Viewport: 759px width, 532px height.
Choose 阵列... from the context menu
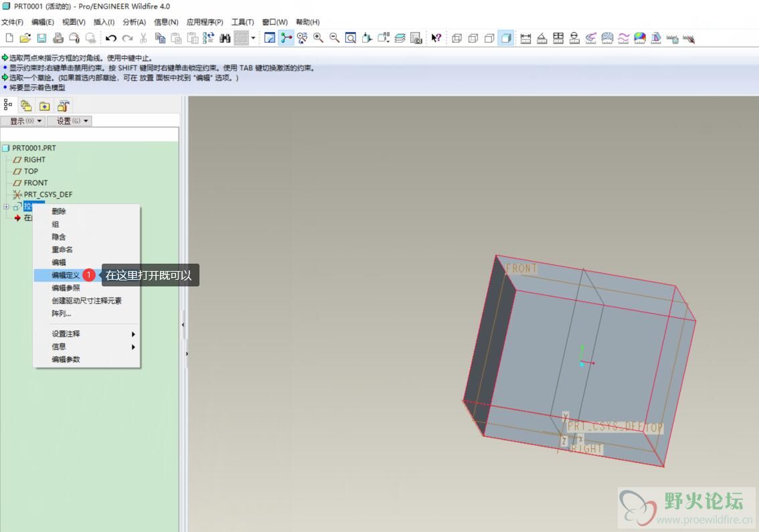[x=87, y=313]
